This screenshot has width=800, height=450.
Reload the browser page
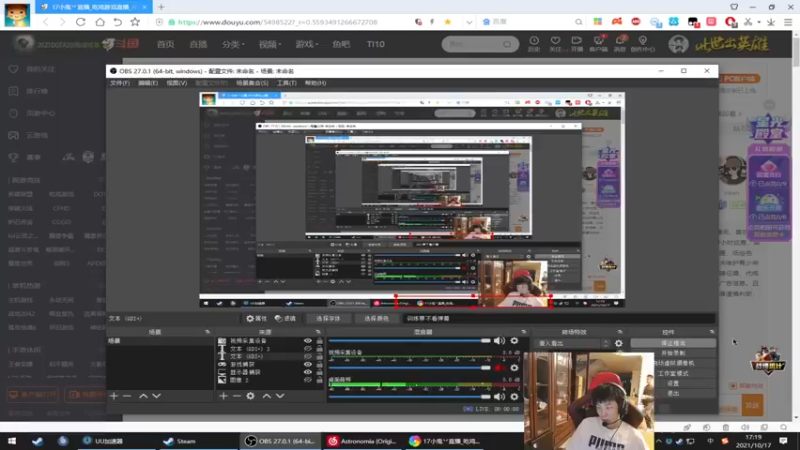pos(81,22)
